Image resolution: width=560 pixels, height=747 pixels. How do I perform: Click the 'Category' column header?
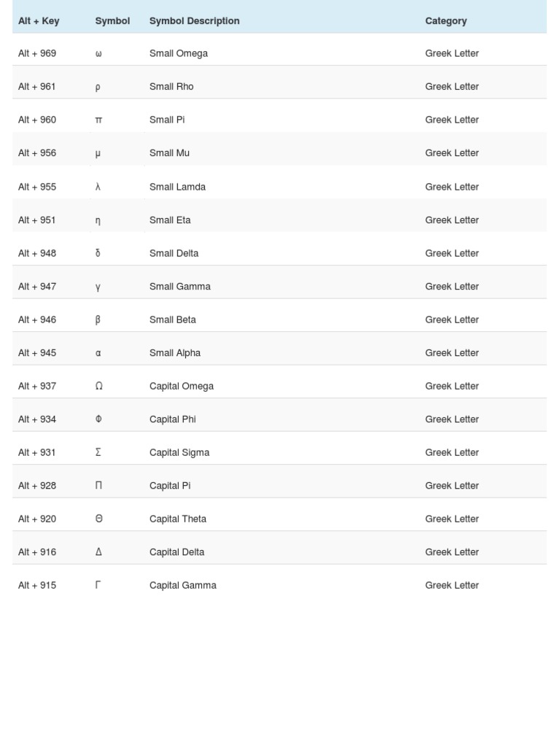coord(446,21)
